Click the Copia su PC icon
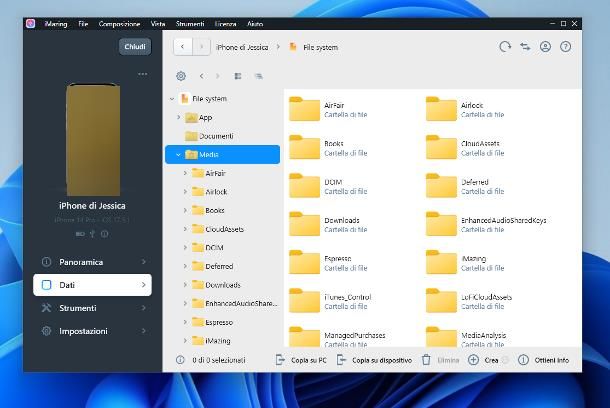Screen dimensions: 610x408 [x=280, y=360]
